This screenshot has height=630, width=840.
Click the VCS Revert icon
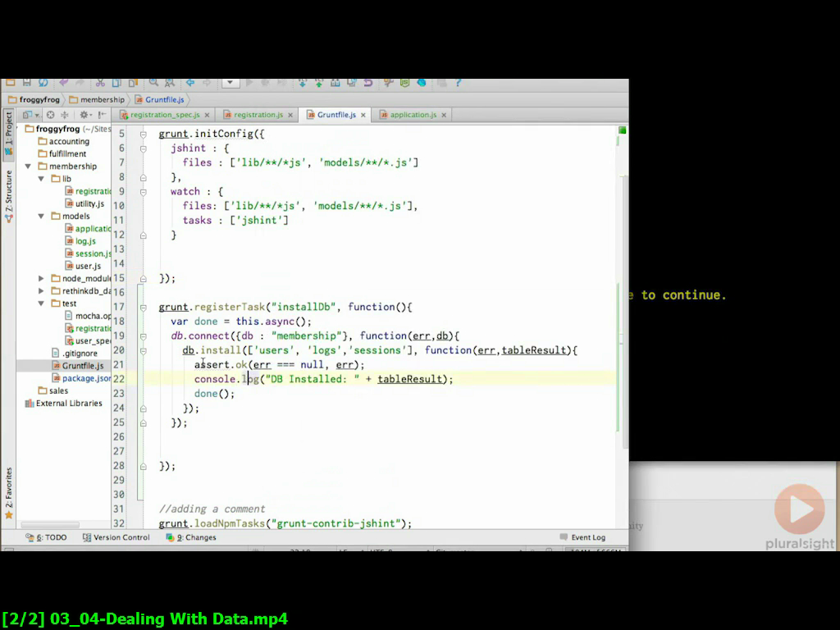click(x=368, y=83)
